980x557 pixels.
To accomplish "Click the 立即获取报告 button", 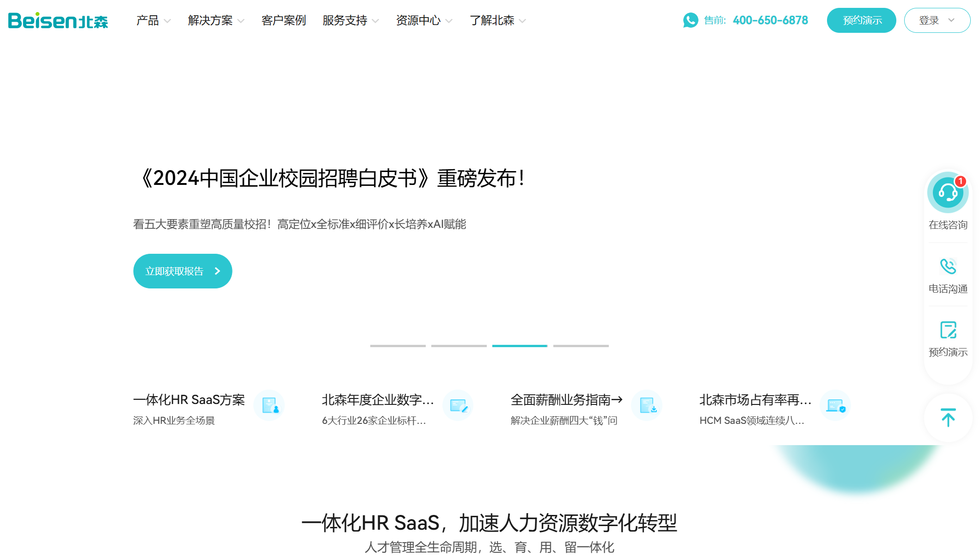I will coord(183,271).
